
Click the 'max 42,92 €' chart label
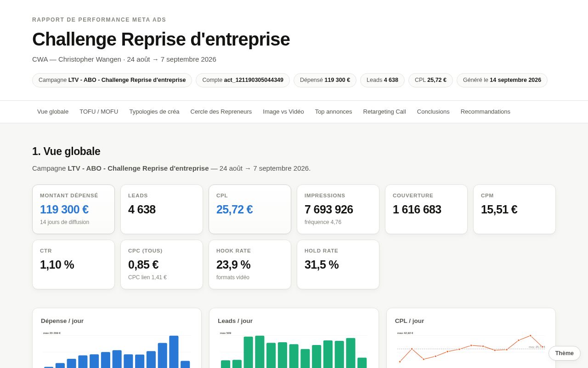click(405, 333)
